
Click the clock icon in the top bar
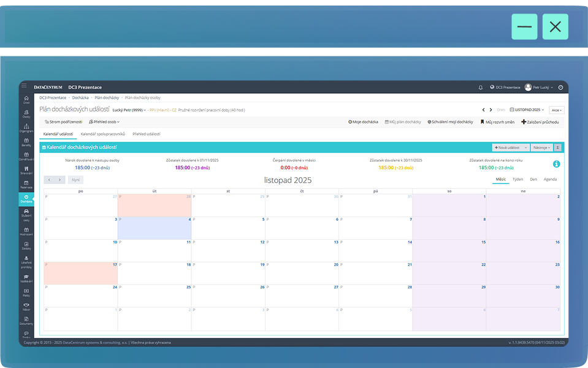point(560,88)
